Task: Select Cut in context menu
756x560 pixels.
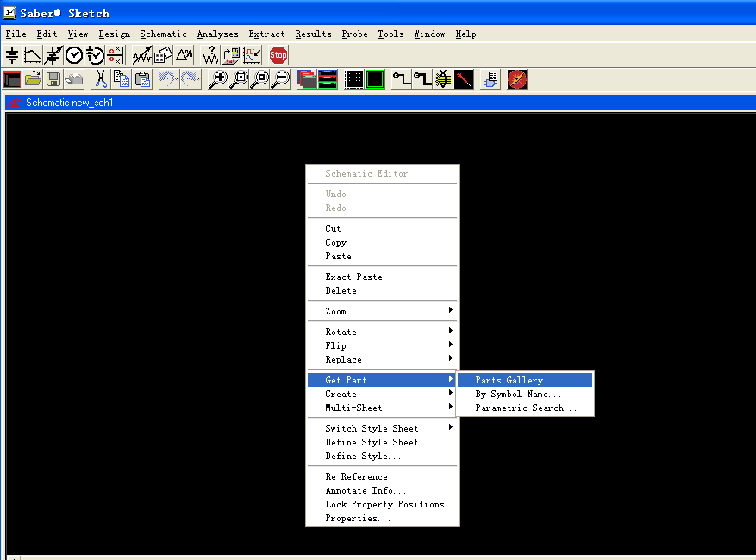Action: tap(383, 228)
